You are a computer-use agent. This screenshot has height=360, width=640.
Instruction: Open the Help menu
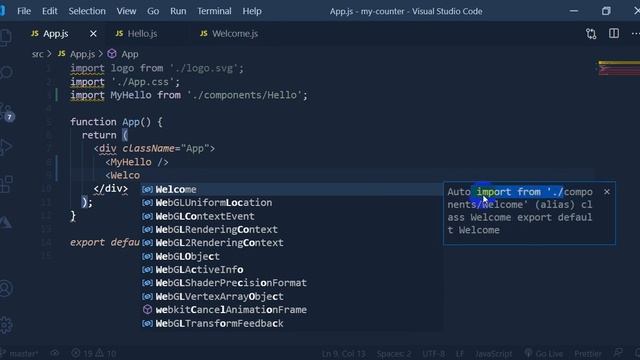pyautogui.click(x=252, y=11)
